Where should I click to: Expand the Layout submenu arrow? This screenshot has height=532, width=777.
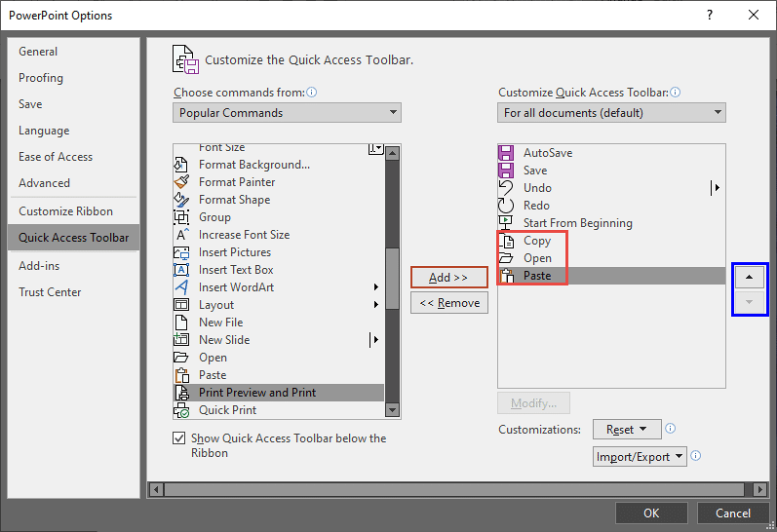point(376,305)
